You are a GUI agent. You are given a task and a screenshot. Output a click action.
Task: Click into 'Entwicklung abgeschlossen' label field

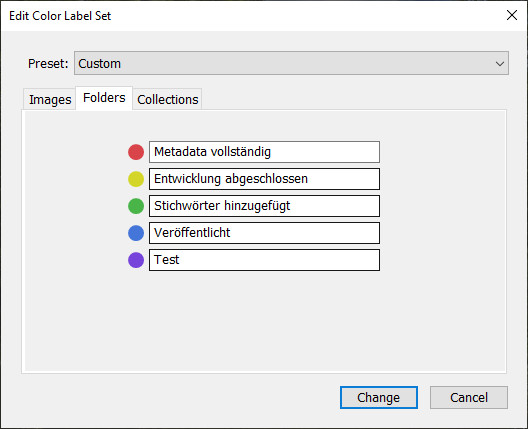point(264,179)
